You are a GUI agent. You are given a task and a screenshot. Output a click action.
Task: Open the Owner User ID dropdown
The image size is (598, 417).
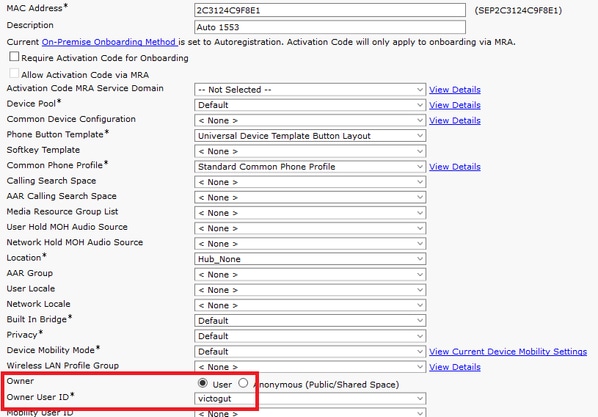pyautogui.click(x=310, y=399)
